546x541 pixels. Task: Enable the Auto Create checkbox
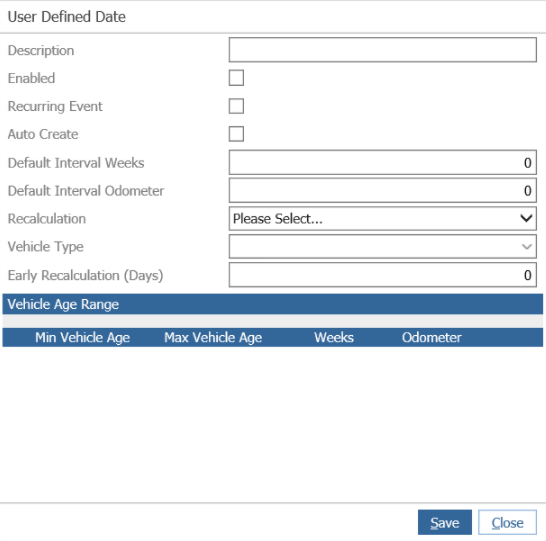[236, 134]
